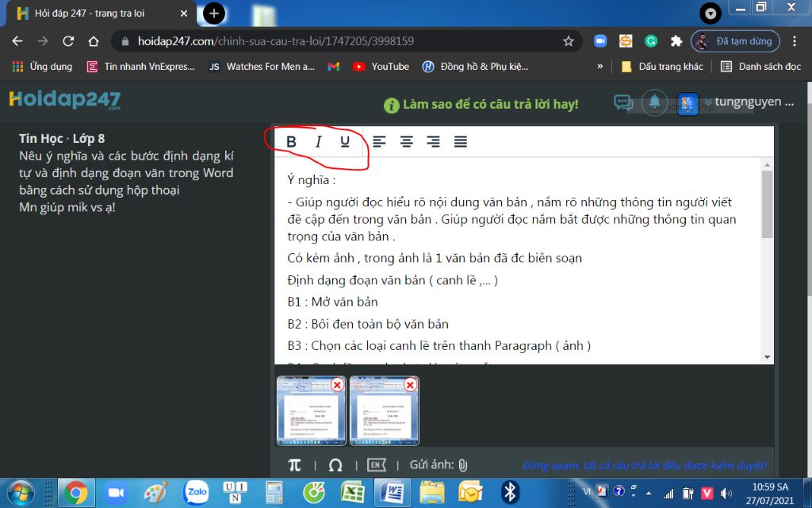Open Dấu trang khác folder

pos(662,67)
